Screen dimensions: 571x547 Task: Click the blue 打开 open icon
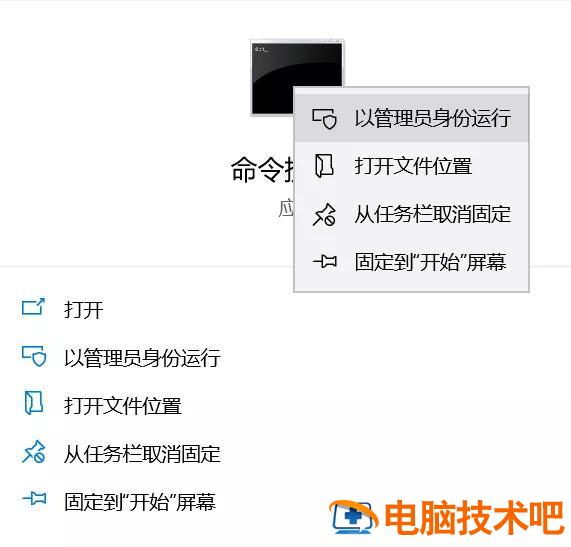point(33,307)
